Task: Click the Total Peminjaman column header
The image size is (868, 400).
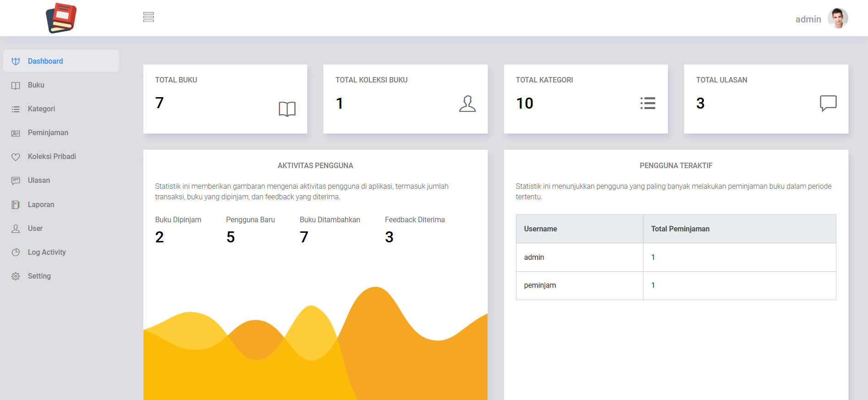Action: tap(680, 229)
